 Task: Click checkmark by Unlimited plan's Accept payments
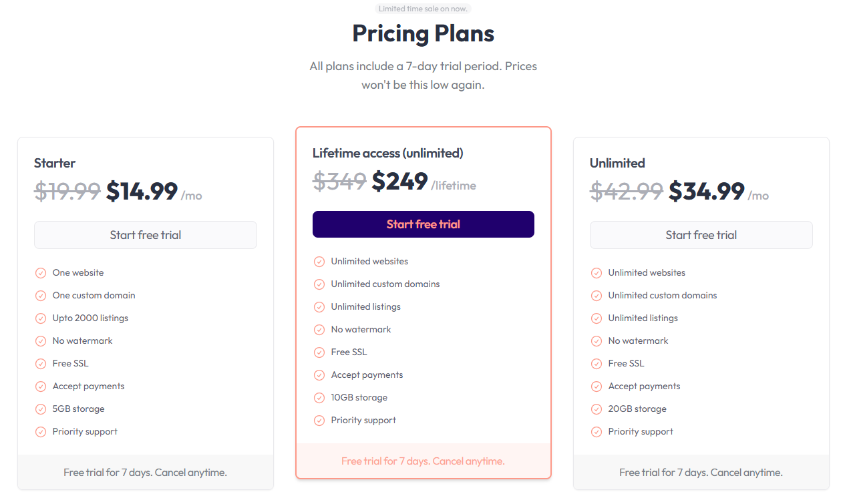pyautogui.click(x=597, y=387)
